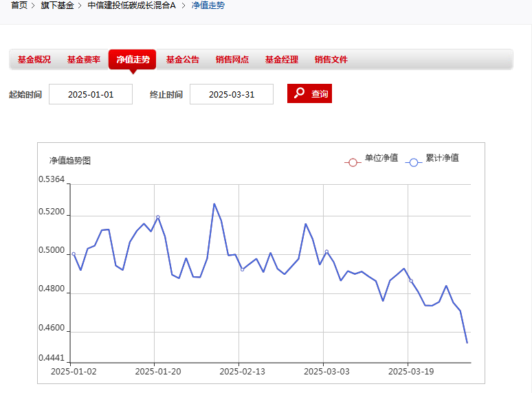The image size is (532, 393).
Task: Switch to the 销售文件 tab
Action: point(331,60)
